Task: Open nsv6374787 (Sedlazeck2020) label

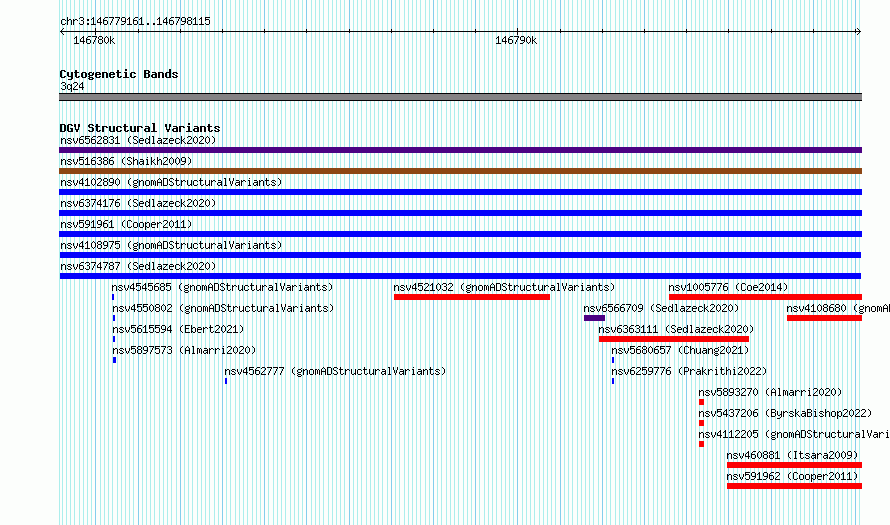Action: tap(138, 266)
